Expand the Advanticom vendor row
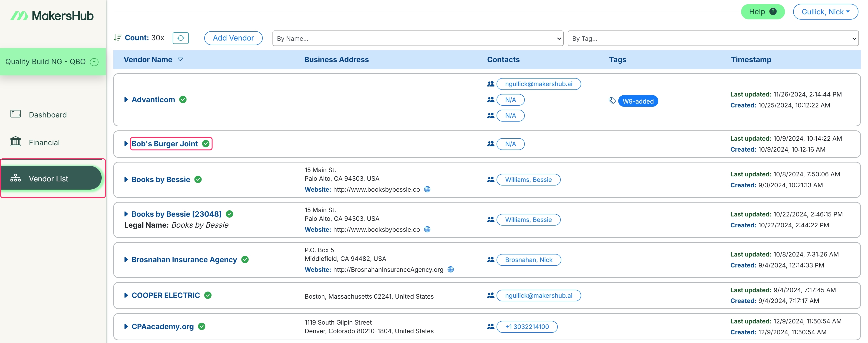This screenshot has width=868, height=343. pos(126,99)
